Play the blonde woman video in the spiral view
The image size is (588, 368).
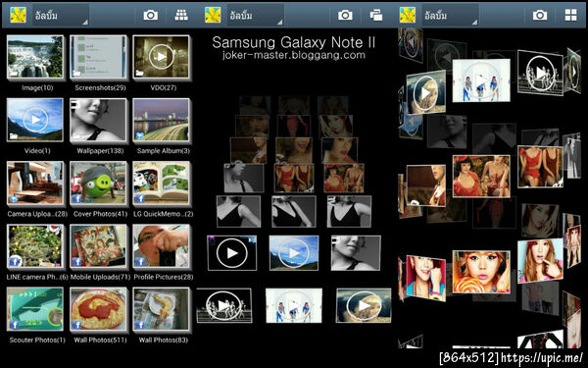tap(426, 92)
